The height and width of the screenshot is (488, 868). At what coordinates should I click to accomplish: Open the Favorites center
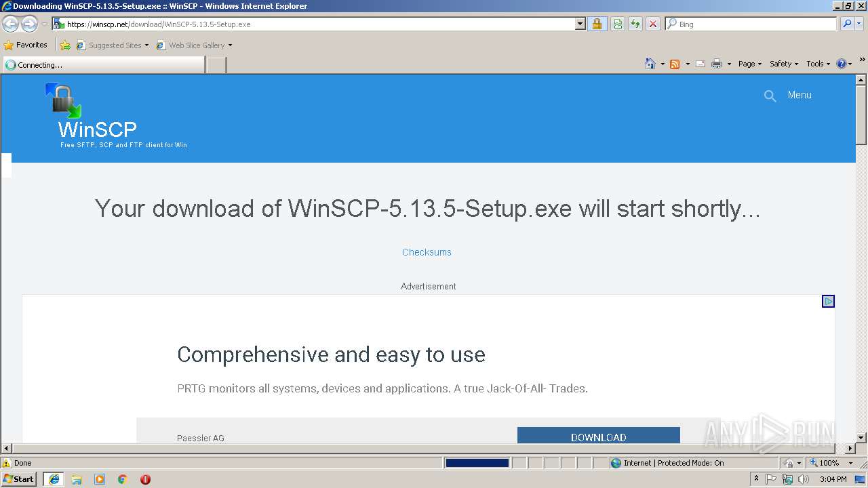(26, 45)
